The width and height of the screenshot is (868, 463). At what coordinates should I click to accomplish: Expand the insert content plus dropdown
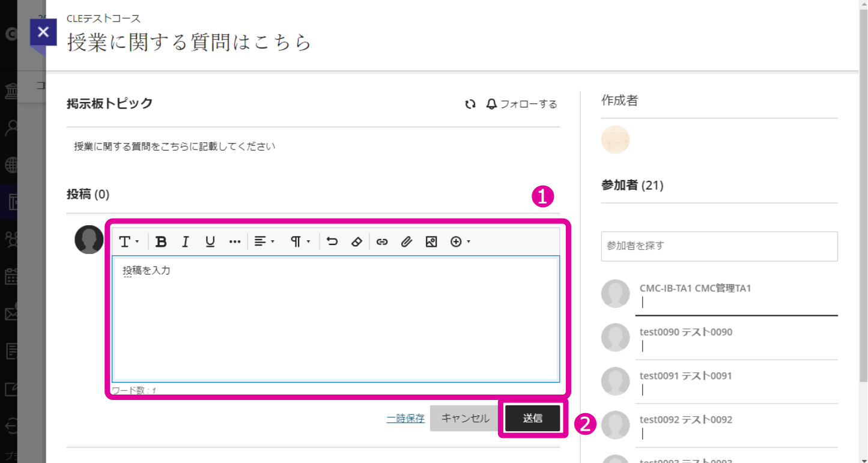coord(460,241)
